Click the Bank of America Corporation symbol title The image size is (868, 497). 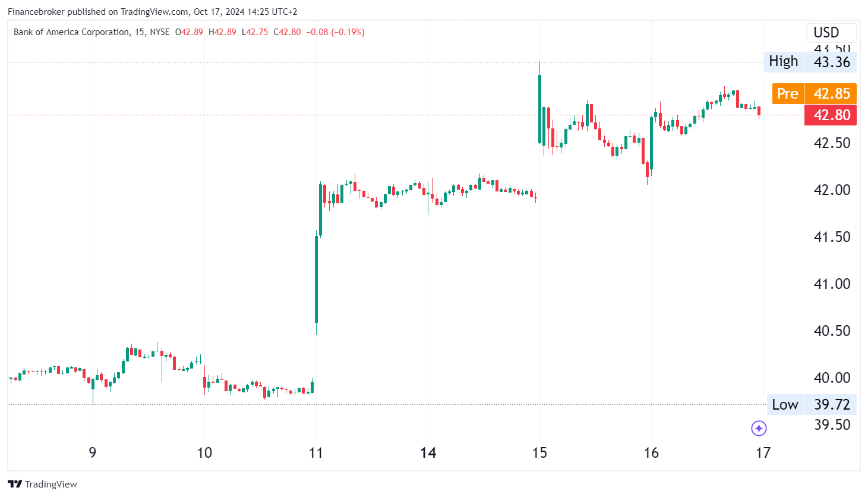71,32
